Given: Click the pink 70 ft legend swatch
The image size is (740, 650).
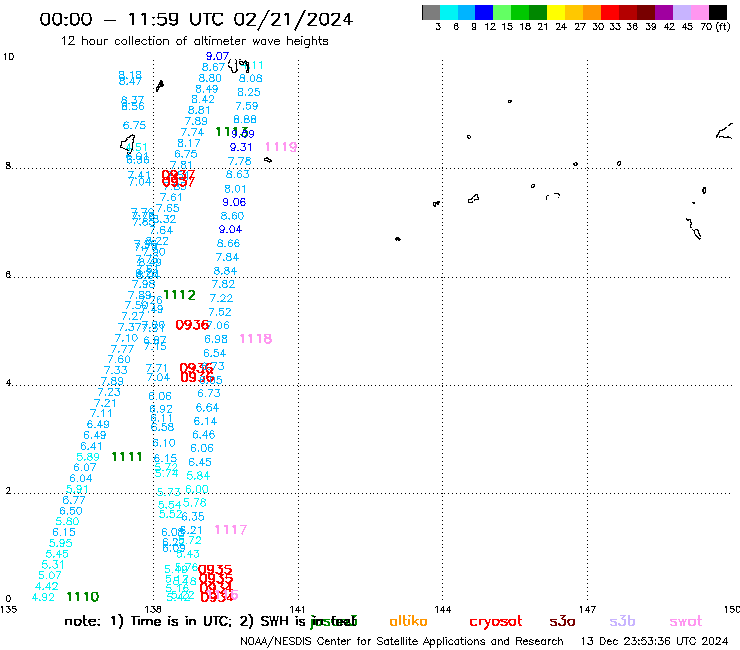Looking at the screenshot, I should pyautogui.click(x=699, y=12).
